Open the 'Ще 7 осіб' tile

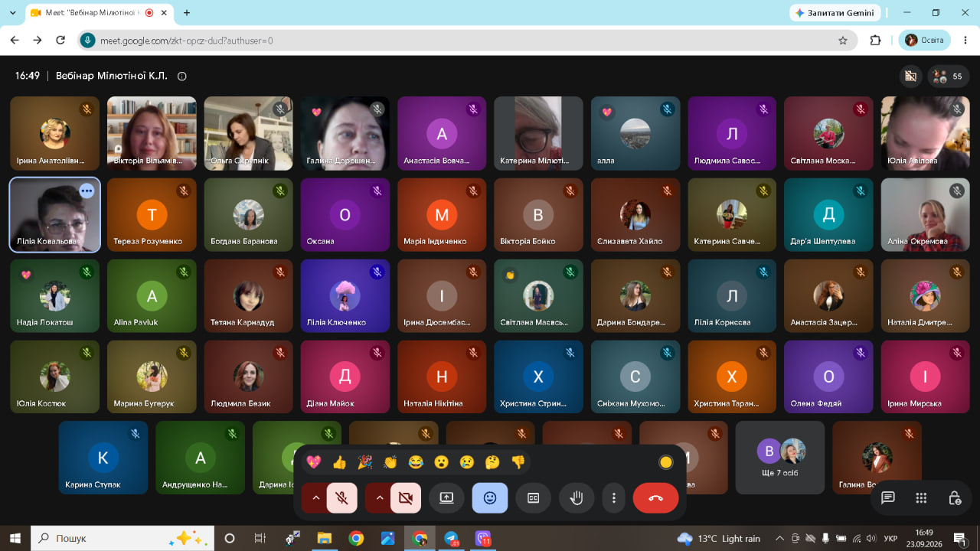click(780, 458)
